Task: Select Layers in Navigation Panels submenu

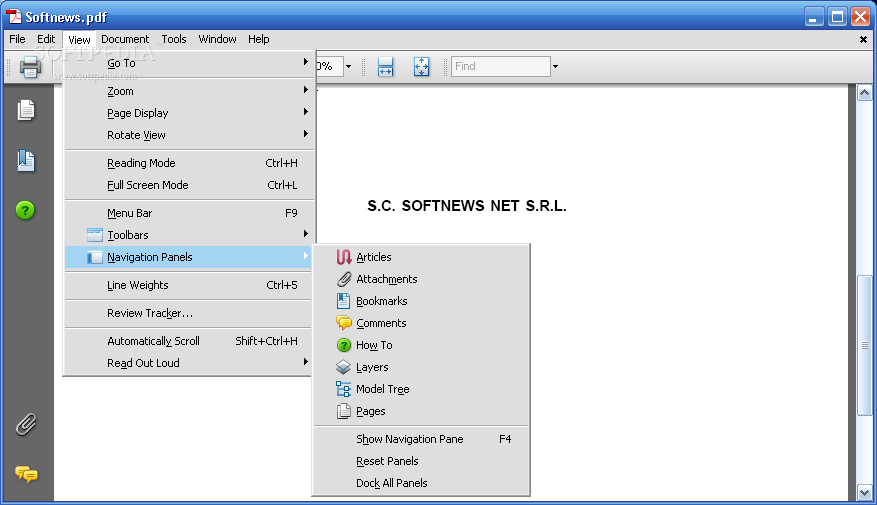Action: point(421,367)
